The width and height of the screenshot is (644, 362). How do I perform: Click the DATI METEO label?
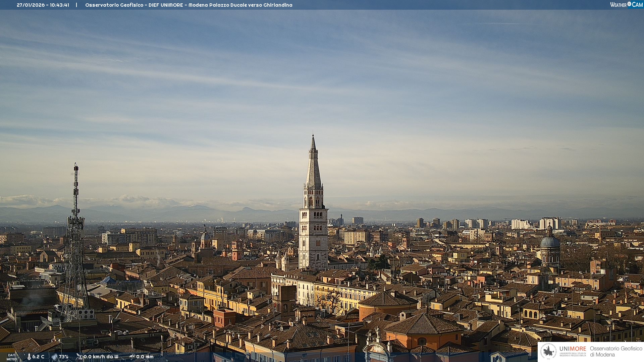[12, 357]
